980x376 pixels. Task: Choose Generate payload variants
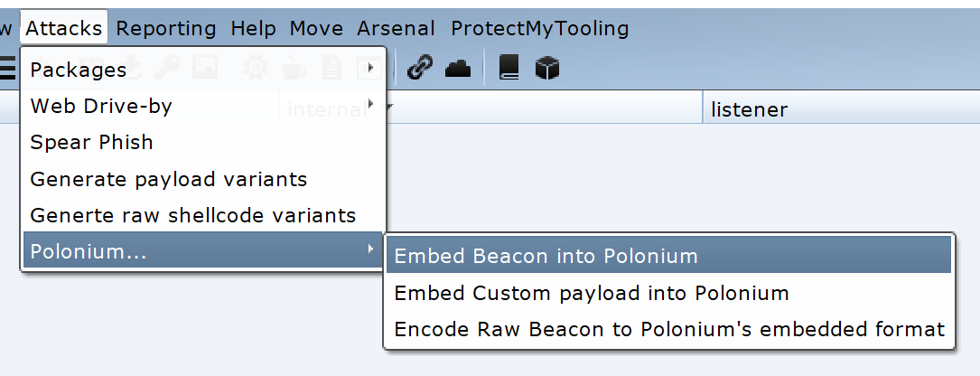pyautogui.click(x=169, y=179)
